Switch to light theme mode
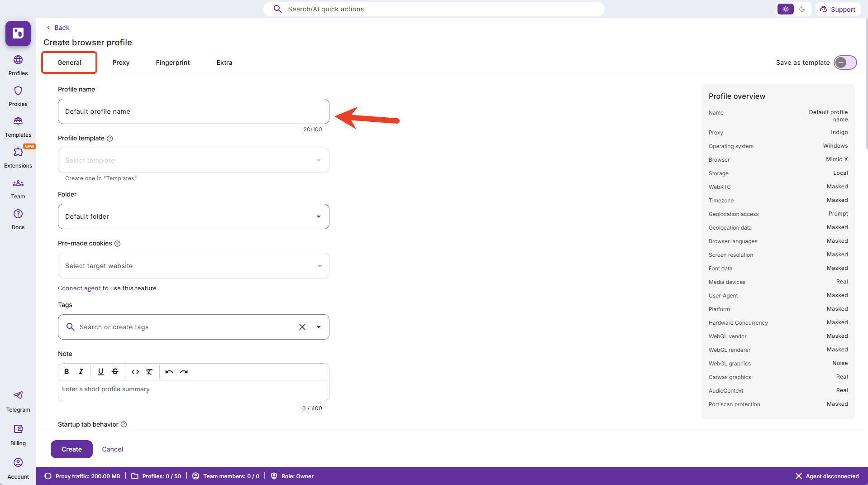Image resolution: width=868 pixels, height=485 pixels. coord(786,9)
